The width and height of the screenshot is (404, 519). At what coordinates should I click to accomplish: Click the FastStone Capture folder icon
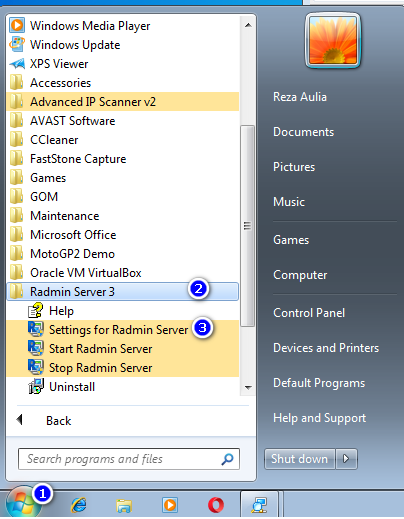pos(16,158)
